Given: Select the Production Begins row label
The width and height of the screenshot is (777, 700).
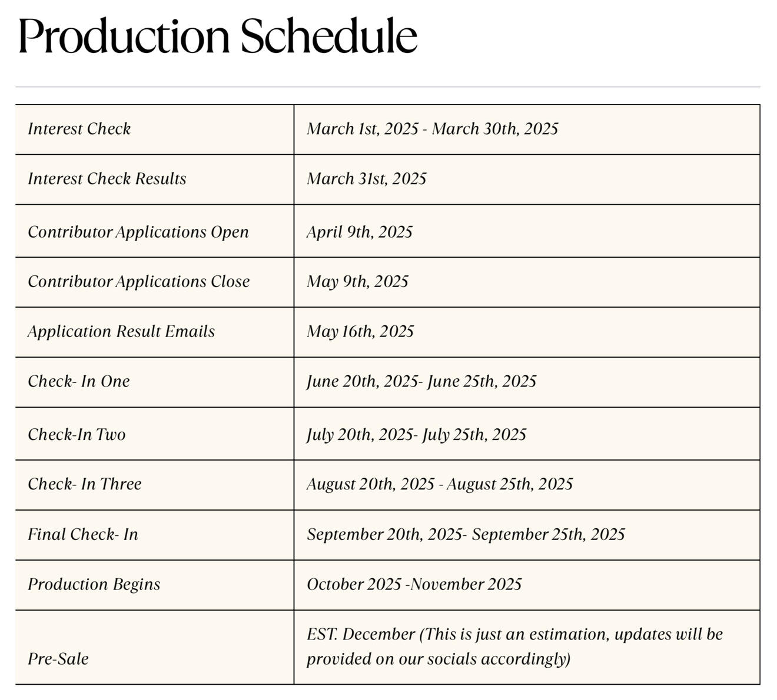Looking at the screenshot, I should point(94,585).
